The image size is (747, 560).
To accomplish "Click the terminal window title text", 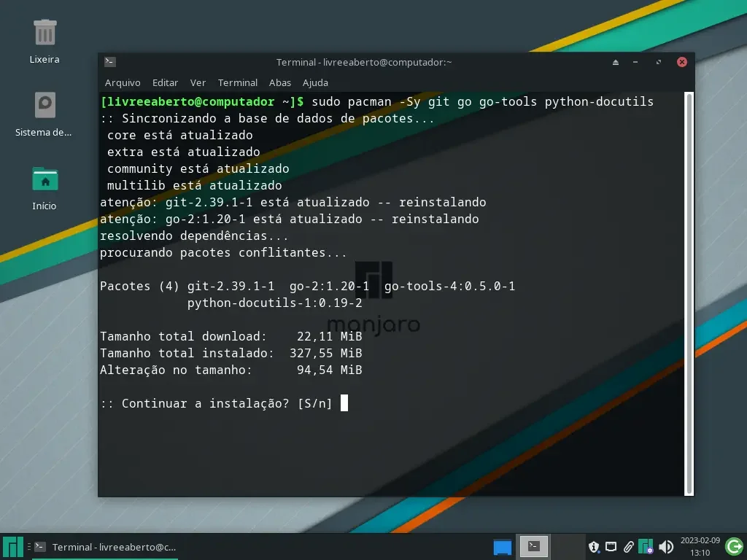I will click(364, 62).
